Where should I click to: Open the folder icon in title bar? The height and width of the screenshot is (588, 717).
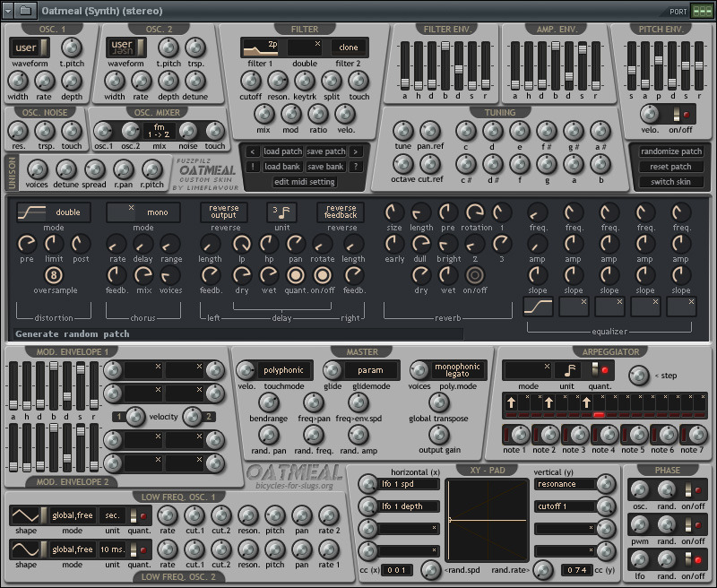[26, 11]
